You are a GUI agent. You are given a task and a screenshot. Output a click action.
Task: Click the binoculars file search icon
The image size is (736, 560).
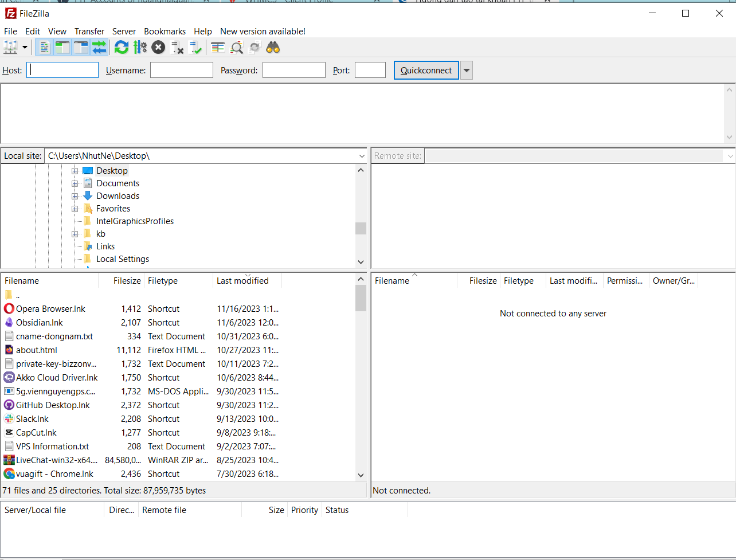(x=273, y=48)
